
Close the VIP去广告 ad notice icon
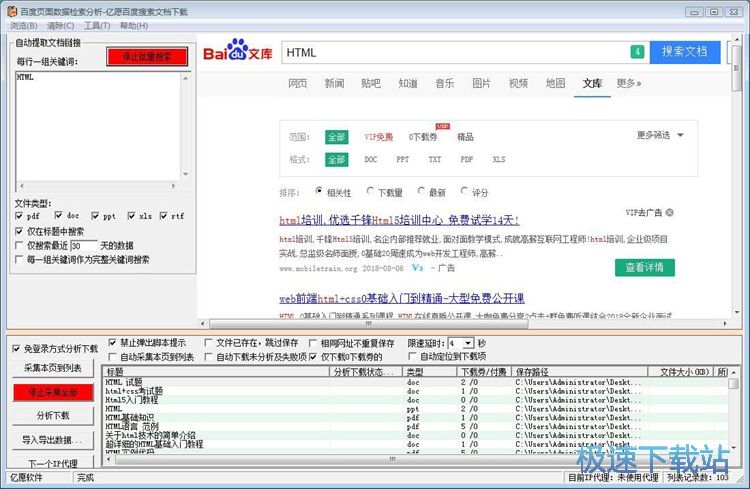click(x=670, y=212)
